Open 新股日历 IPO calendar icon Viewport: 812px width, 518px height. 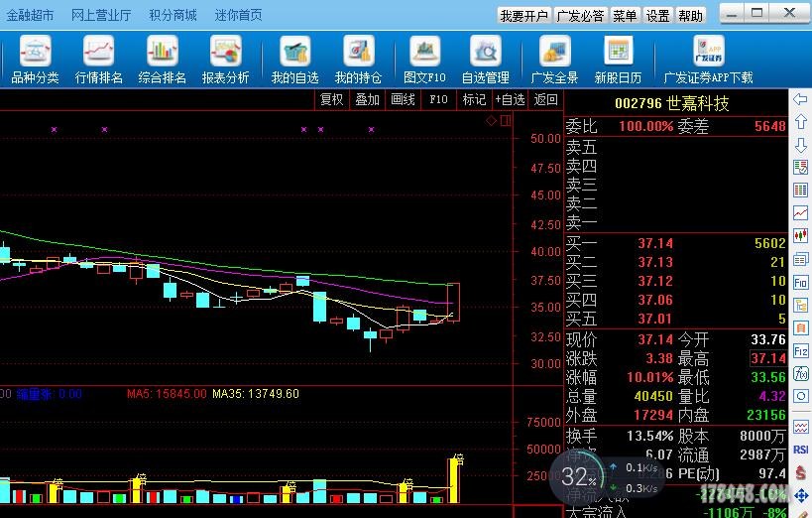coord(618,60)
